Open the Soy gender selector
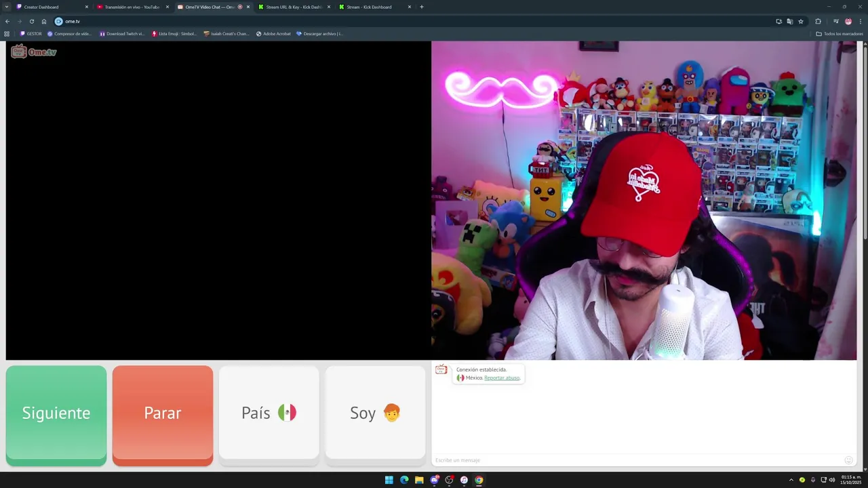Viewport: 868px width, 488px height. [x=375, y=415]
